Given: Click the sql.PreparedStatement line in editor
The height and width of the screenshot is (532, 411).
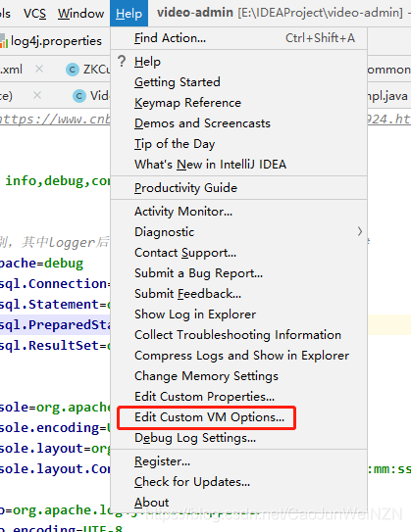Looking at the screenshot, I should point(55,324).
